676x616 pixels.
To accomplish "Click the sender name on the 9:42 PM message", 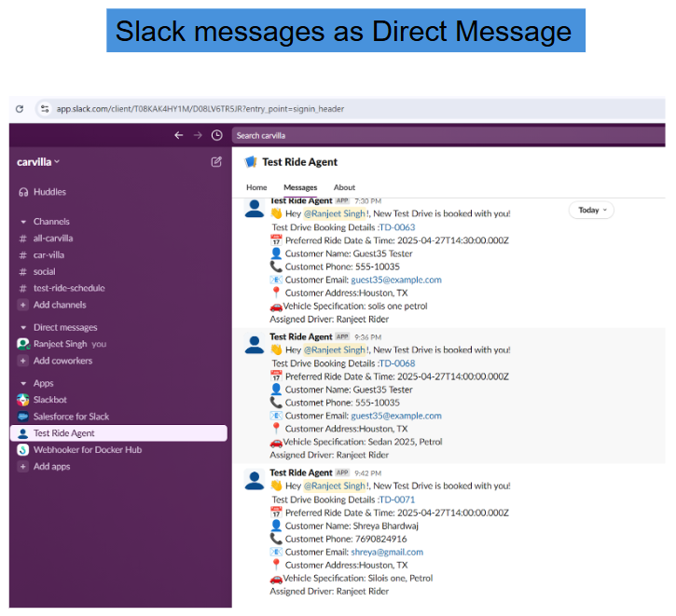I will tap(301, 473).
